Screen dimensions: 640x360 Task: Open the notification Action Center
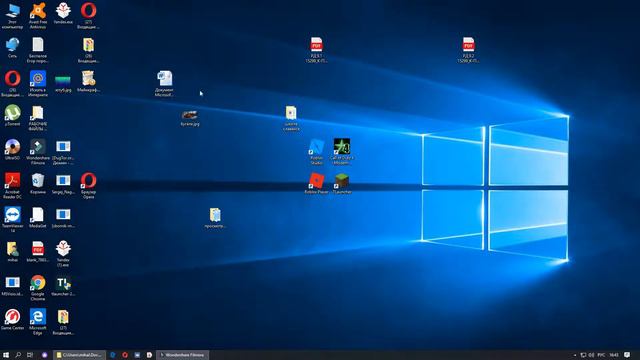pyautogui.click(x=627, y=355)
